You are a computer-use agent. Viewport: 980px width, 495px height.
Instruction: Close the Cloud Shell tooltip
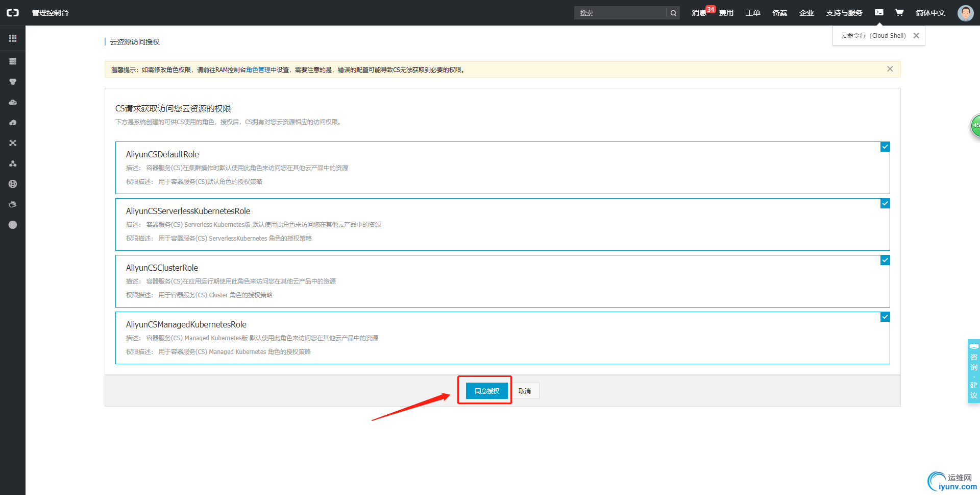click(916, 36)
